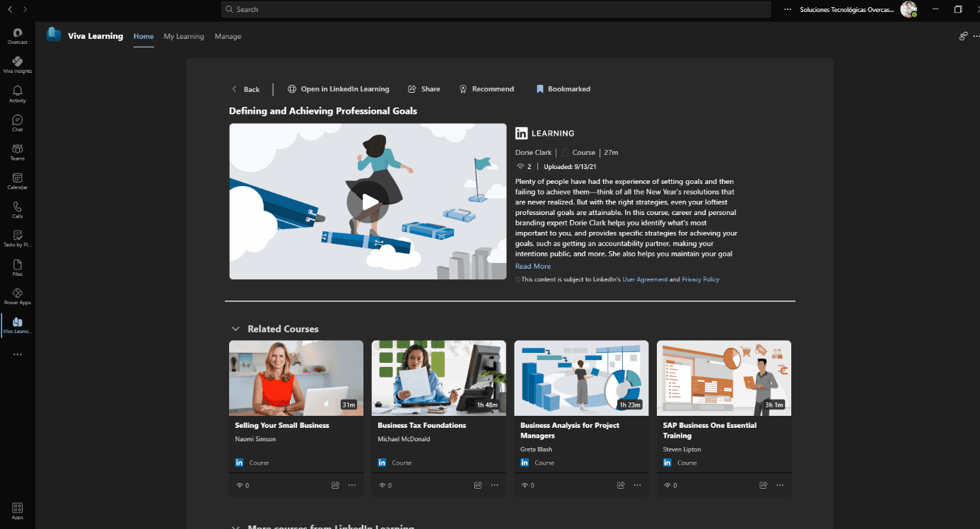980x529 pixels.
Task: Click author name Naomi Simson
Action: pos(255,439)
